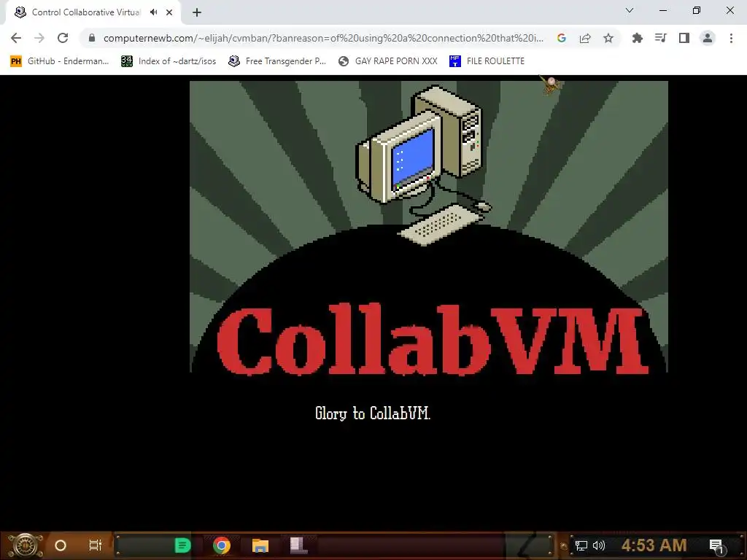This screenshot has height=560, width=747.
Task: Open a new browser tab
Action: pos(197,12)
